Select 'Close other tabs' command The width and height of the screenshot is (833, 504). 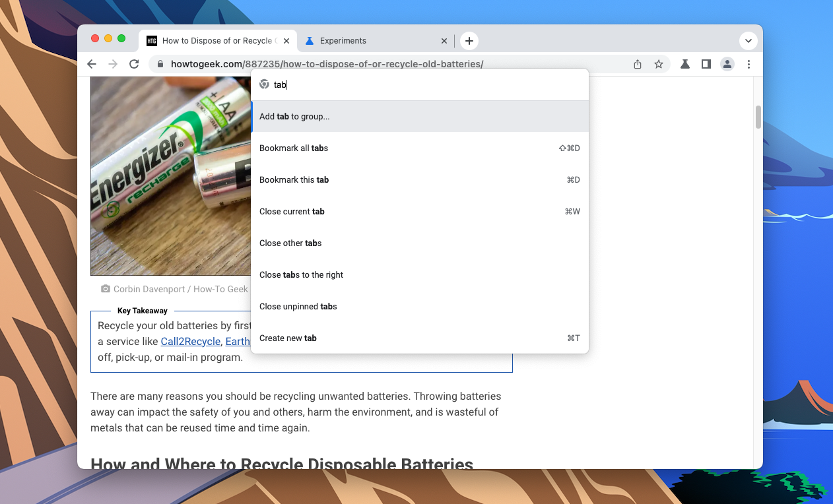pos(290,243)
